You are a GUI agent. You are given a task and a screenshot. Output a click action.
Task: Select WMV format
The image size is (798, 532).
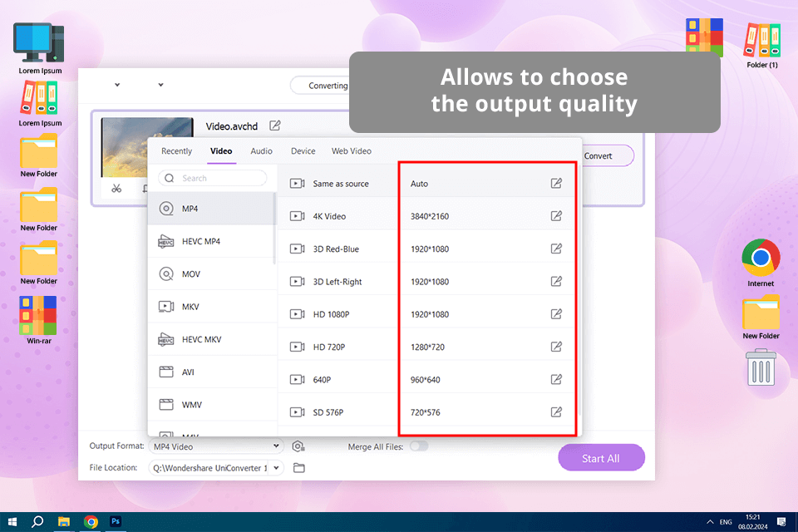[x=212, y=405]
